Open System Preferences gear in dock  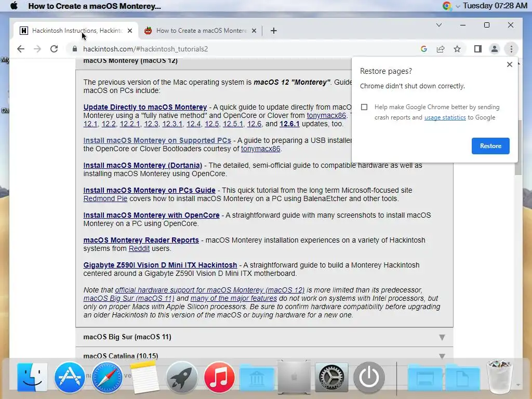(x=331, y=377)
